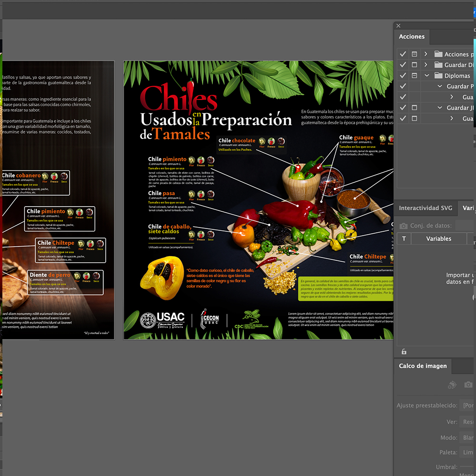Image resolution: width=476 pixels, height=476 pixels.
Task: Click the camera icon beside Conj. de datos
Action: [x=403, y=226]
